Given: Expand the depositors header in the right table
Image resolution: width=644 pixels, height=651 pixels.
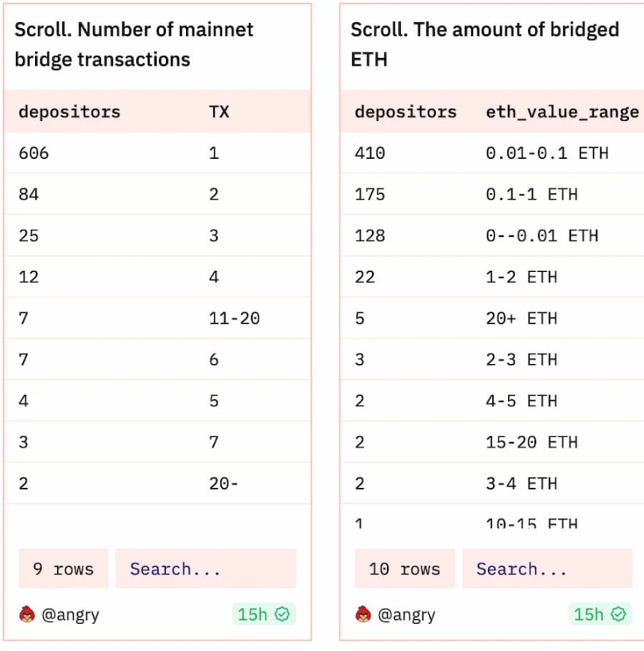Looking at the screenshot, I should [x=405, y=112].
